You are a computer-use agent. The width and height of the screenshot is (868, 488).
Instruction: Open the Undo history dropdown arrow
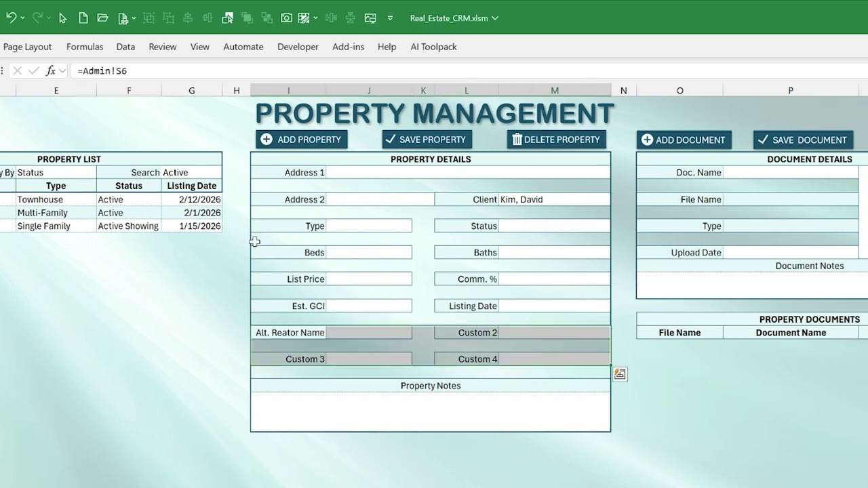pos(23,18)
